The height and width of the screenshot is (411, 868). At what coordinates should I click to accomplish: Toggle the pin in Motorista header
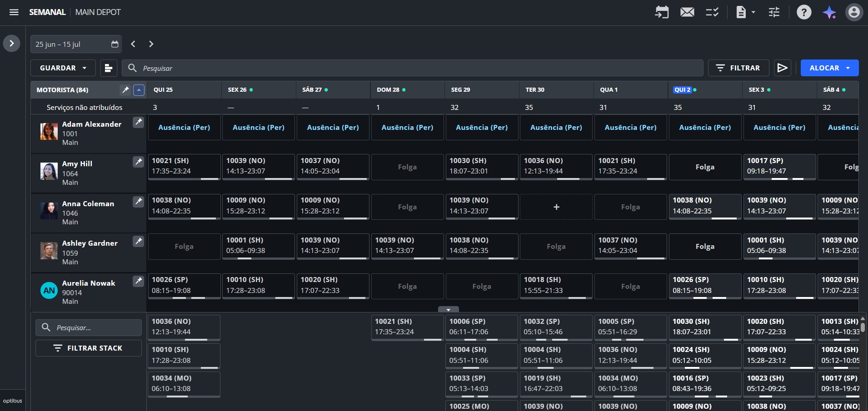(x=125, y=90)
